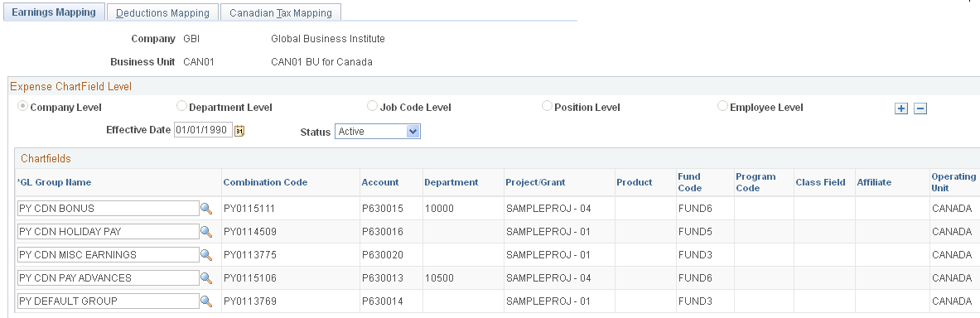Click department value 10000
The image size is (980, 318).
tap(439, 209)
